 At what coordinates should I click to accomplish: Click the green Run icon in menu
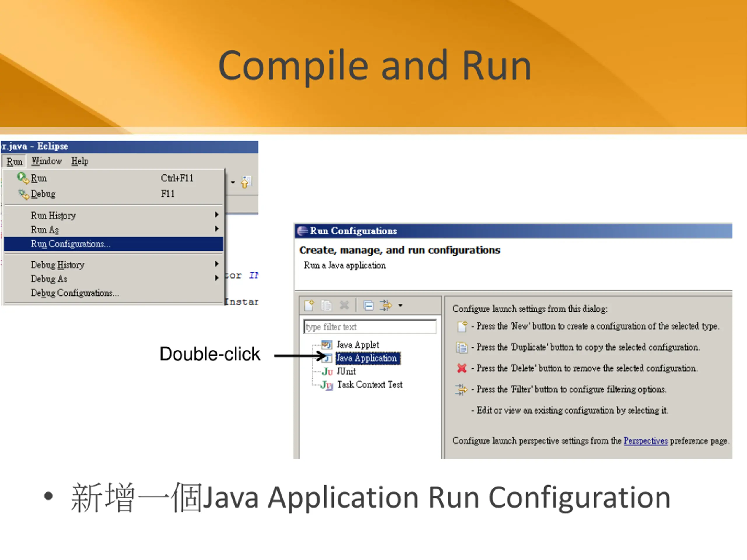23,178
